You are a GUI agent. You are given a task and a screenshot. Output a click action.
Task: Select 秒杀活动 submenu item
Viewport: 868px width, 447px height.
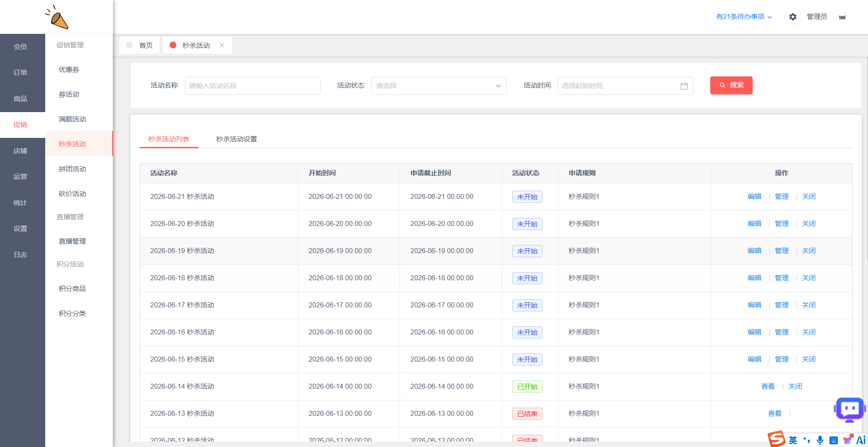tap(79, 144)
